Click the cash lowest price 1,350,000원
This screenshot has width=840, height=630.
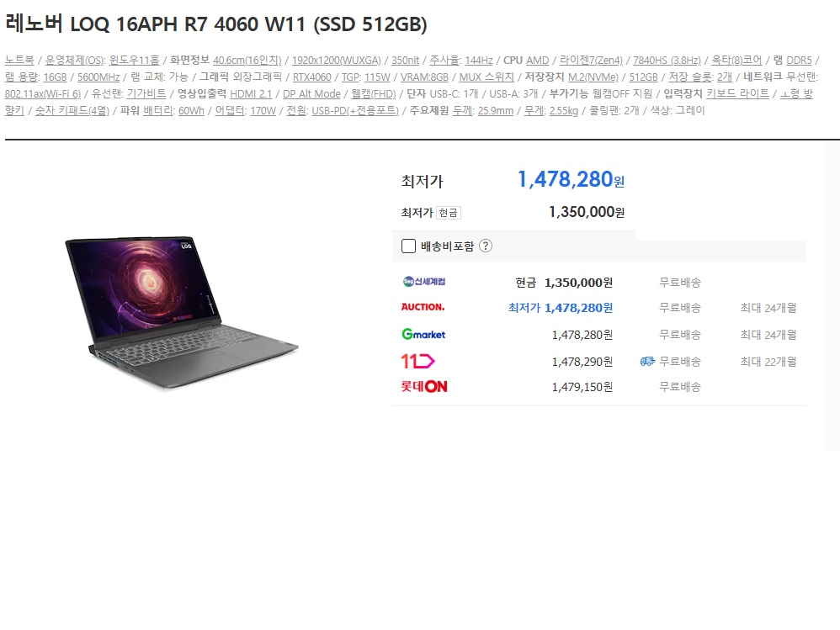click(586, 212)
